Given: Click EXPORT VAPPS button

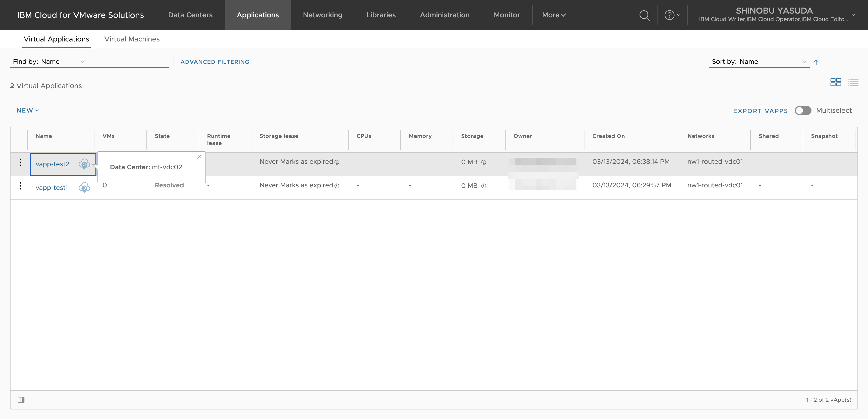Looking at the screenshot, I should 760,111.
